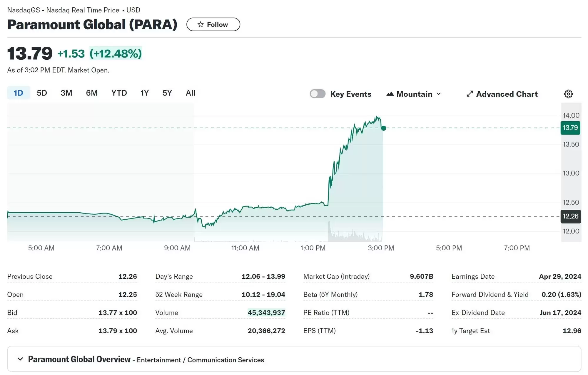Select the 5Y range tab
Viewport: 588px width, 375px height.
[x=167, y=93]
